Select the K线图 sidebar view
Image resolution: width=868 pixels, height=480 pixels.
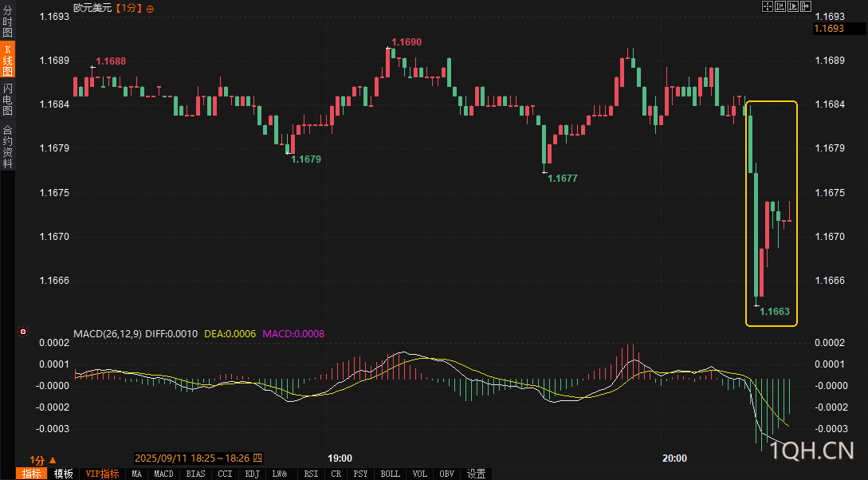pyautogui.click(x=7, y=59)
